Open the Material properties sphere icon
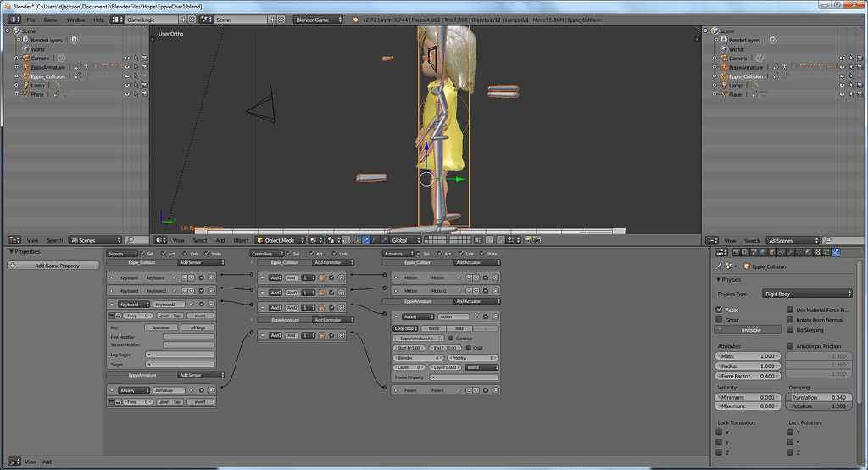 pyautogui.click(x=808, y=252)
